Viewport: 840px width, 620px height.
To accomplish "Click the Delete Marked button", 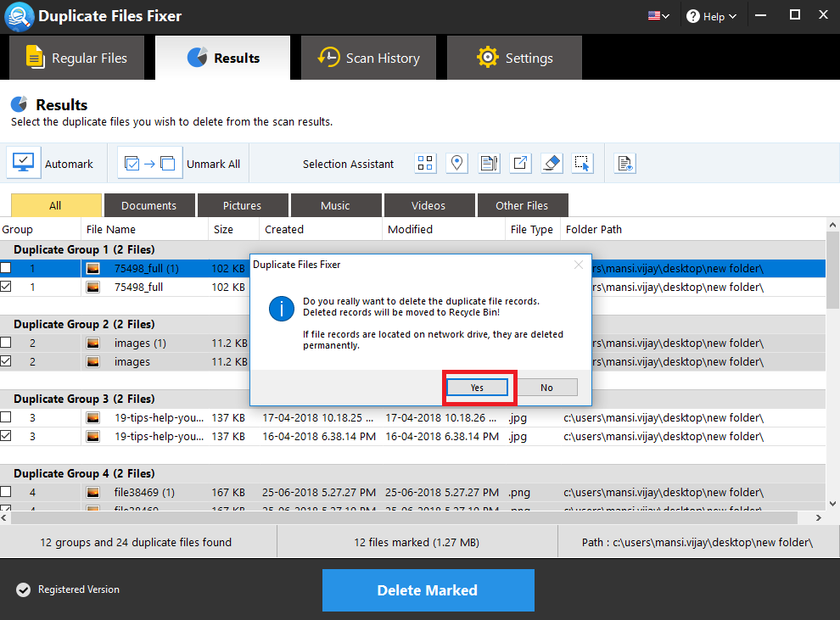I will tap(428, 590).
